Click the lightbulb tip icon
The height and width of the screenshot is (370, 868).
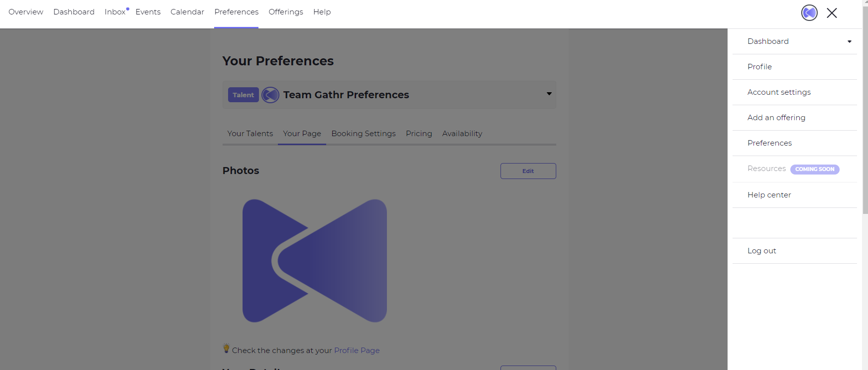[226, 349]
